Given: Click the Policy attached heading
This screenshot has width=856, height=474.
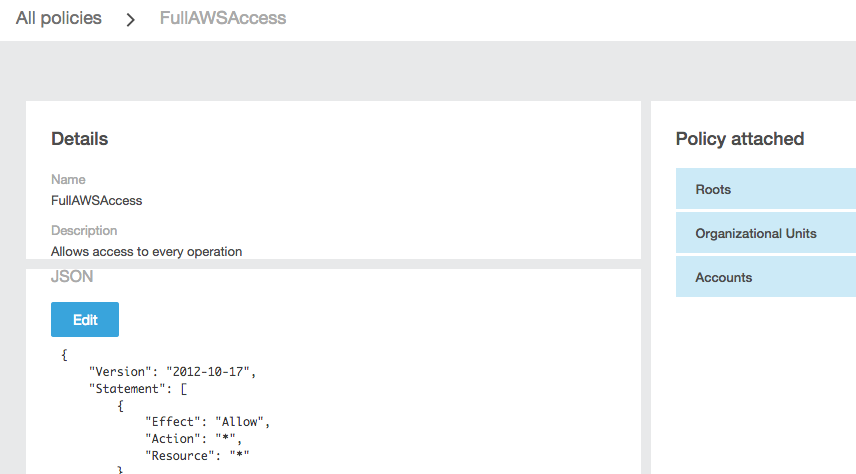Looking at the screenshot, I should tap(739, 139).
